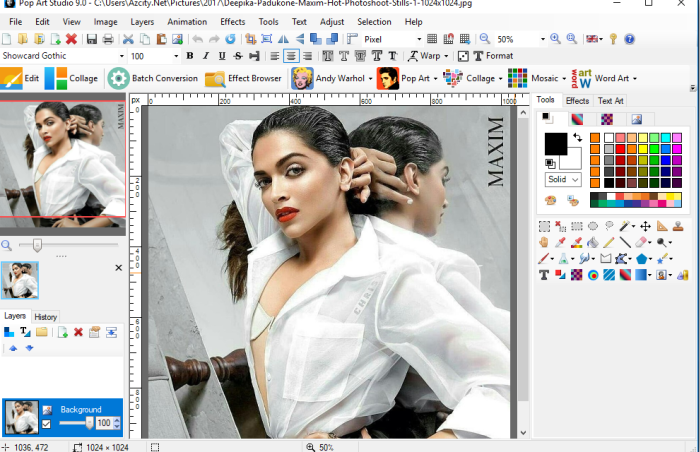The height and width of the screenshot is (452, 700).
Task: Set text alignment to center
Action: (x=291, y=56)
